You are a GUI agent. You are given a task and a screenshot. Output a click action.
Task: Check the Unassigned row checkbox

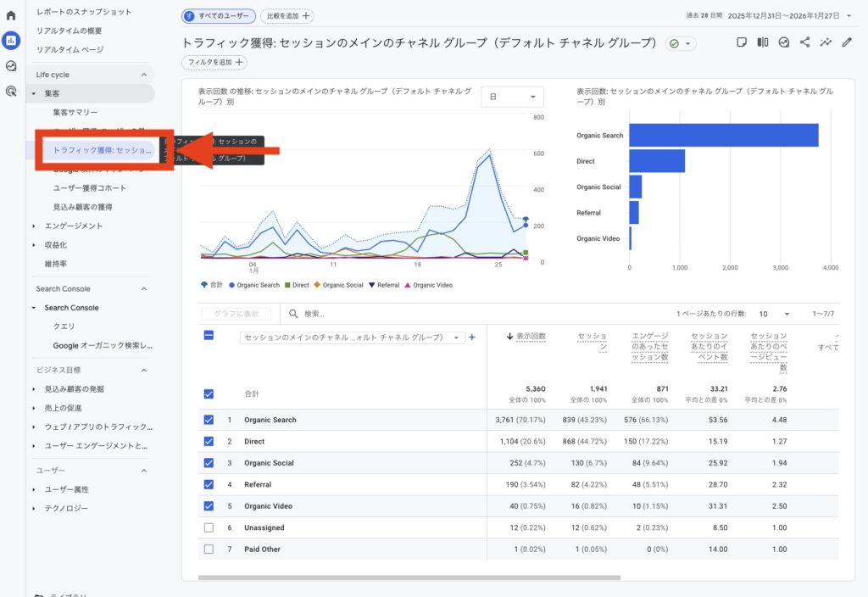(209, 527)
